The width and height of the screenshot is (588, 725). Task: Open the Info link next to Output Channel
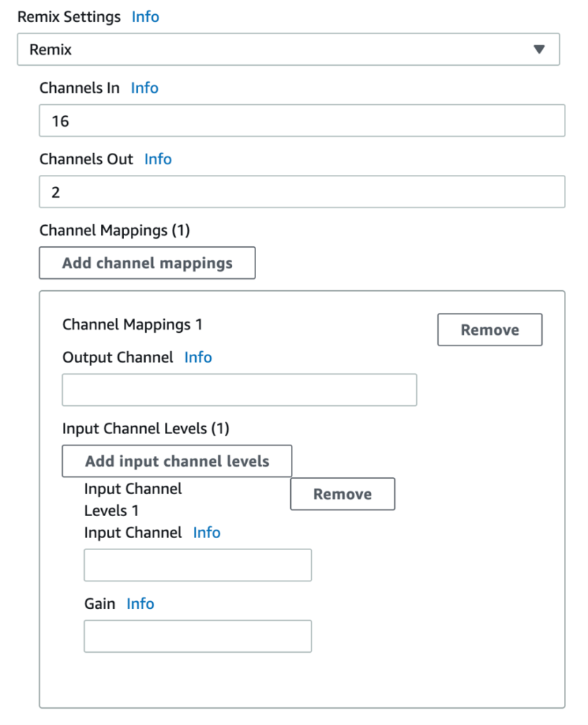198,358
